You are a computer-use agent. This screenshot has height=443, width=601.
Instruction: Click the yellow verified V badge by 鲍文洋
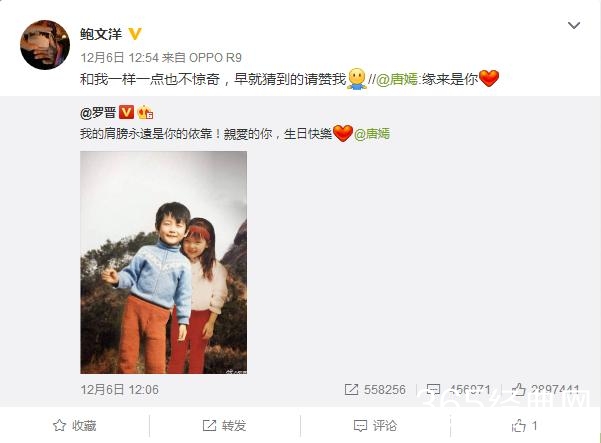coord(135,34)
